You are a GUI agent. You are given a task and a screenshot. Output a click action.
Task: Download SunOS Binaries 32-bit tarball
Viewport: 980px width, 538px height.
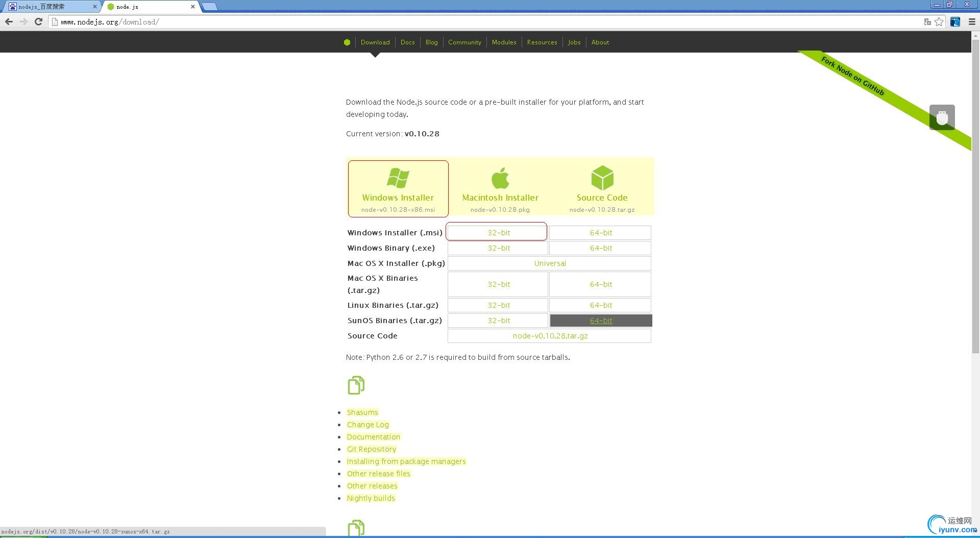coord(498,321)
